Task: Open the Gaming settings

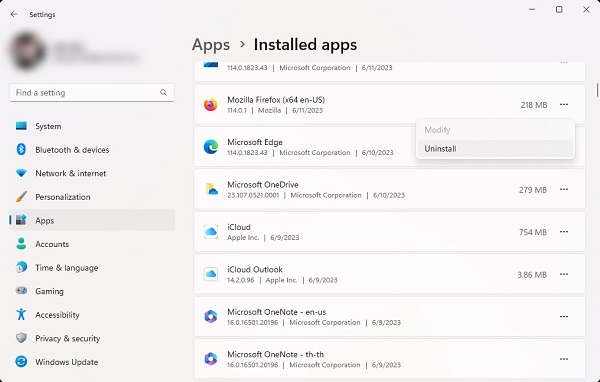Action: click(92, 291)
